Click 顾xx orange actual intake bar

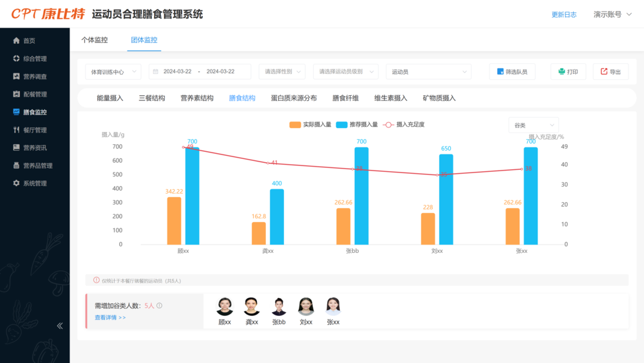(174, 221)
